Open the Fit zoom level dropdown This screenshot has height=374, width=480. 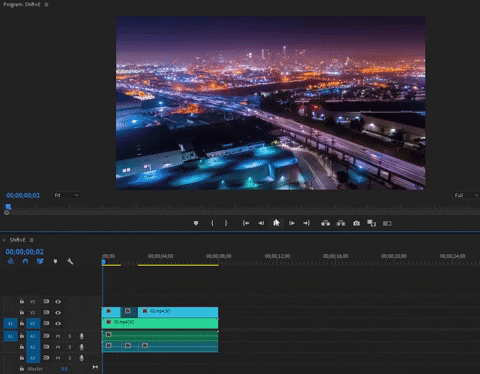coord(66,195)
